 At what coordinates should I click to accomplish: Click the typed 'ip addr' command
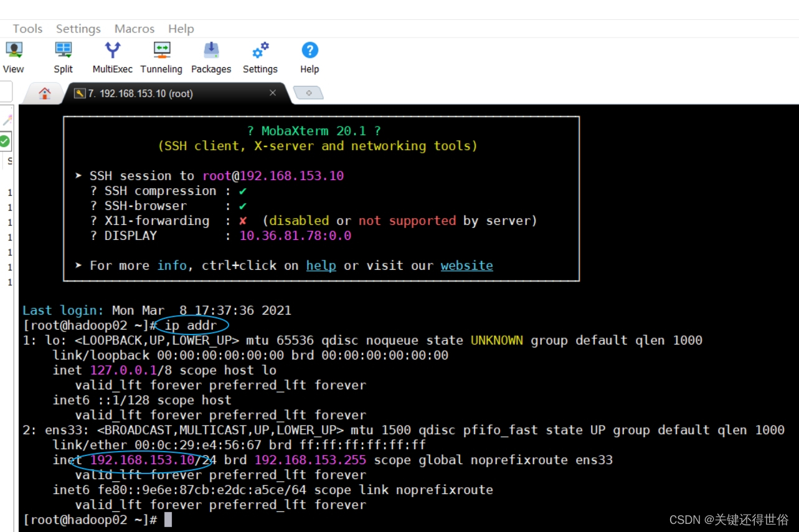point(191,325)
